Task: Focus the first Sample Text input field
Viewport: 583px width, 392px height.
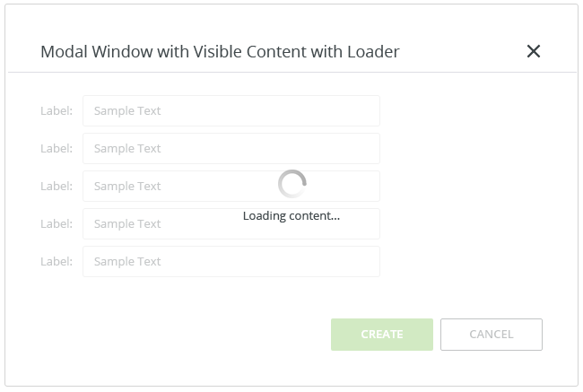Action: point(231,111)
